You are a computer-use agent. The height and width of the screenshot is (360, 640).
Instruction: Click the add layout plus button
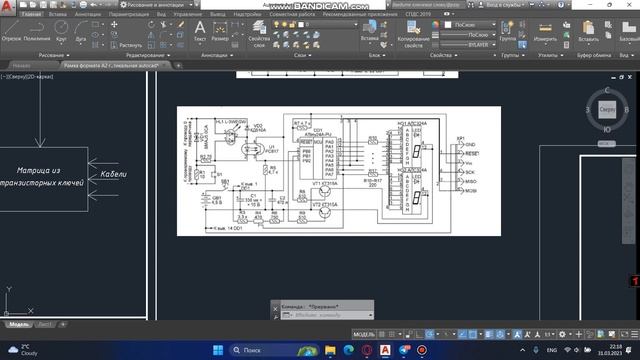[63, 324]
